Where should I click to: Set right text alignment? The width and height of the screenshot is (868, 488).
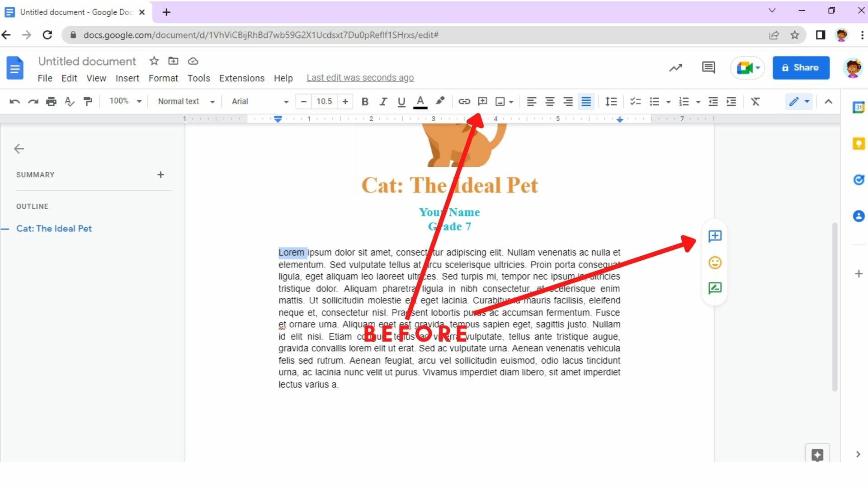point(568,102)
